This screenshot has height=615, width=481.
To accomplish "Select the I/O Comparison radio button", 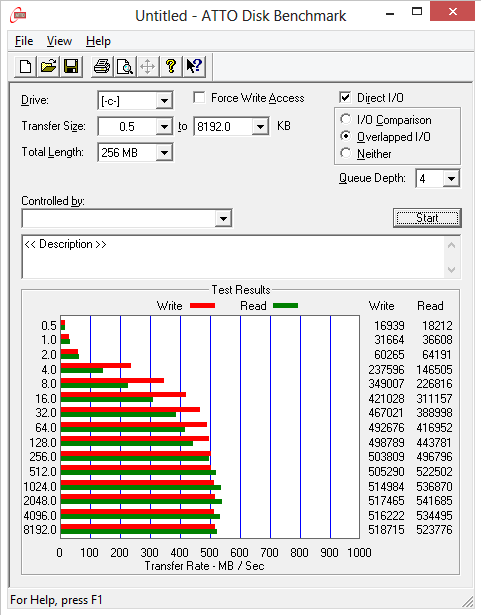I will [x=345, y=119].
